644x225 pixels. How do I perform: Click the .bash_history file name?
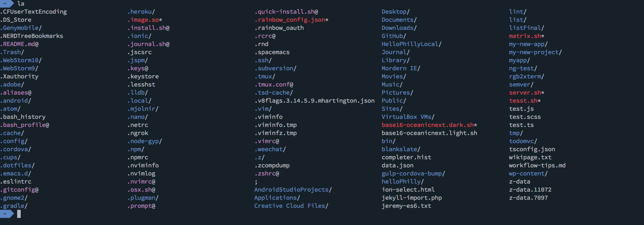23,117
